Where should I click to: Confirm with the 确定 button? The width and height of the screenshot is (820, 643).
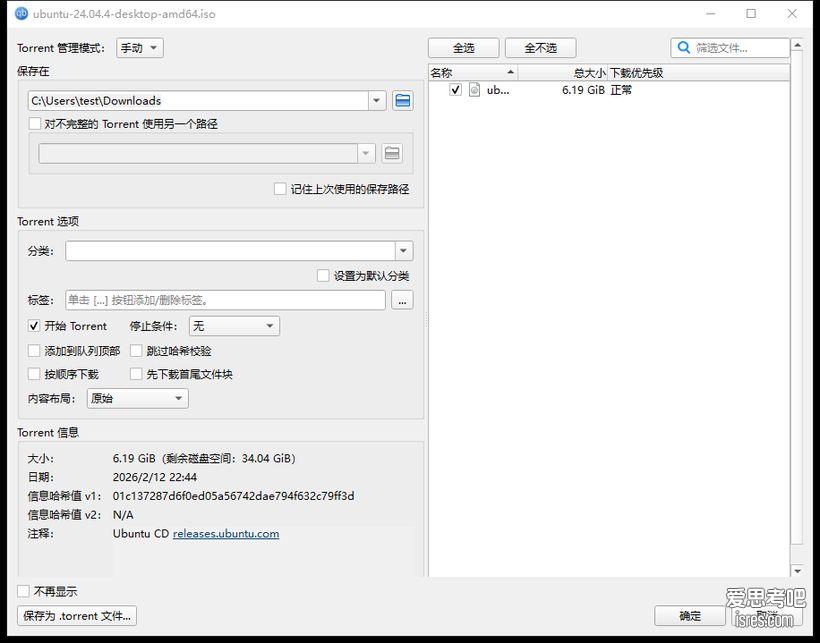[x=690, y=616]
